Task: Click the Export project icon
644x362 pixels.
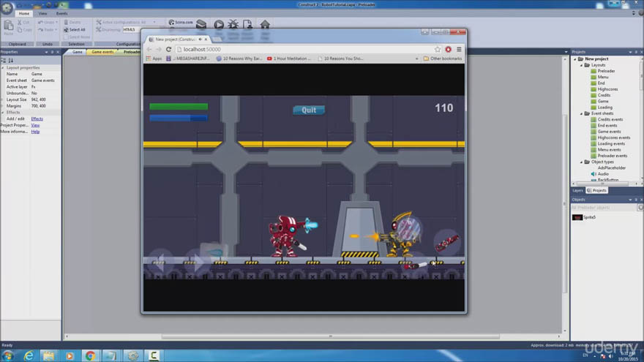Action: 247,25
